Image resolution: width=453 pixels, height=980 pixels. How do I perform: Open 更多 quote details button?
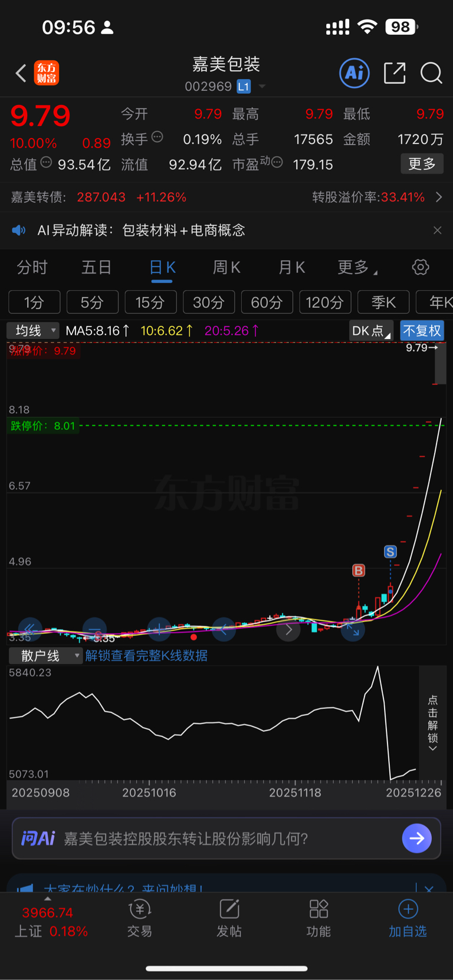[422, 163]
